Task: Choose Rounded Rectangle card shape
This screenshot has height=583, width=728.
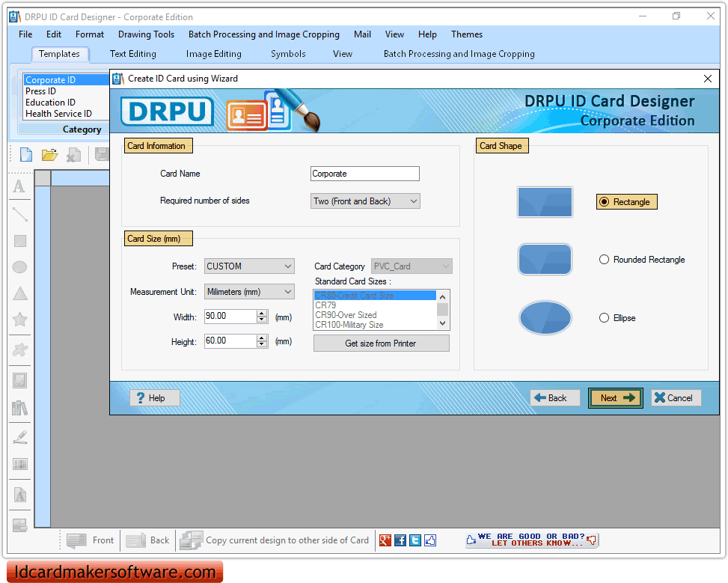Action: point(604,259)
